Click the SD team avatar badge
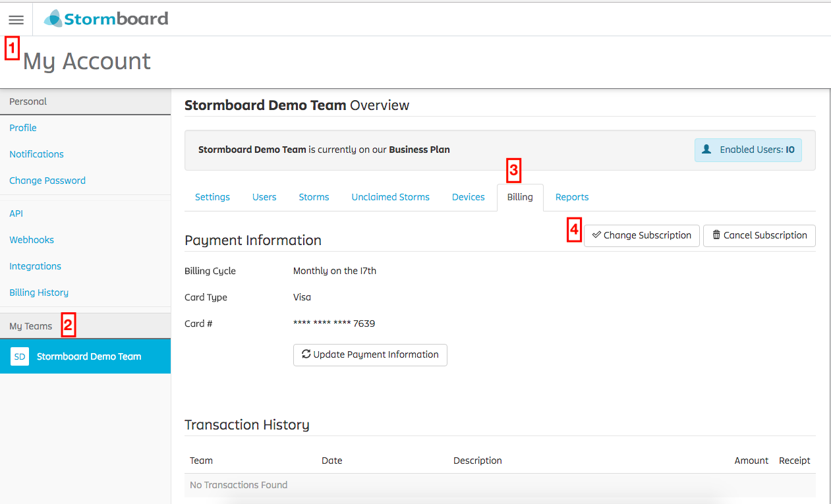 pyautogui.click(x=20, y=356)
